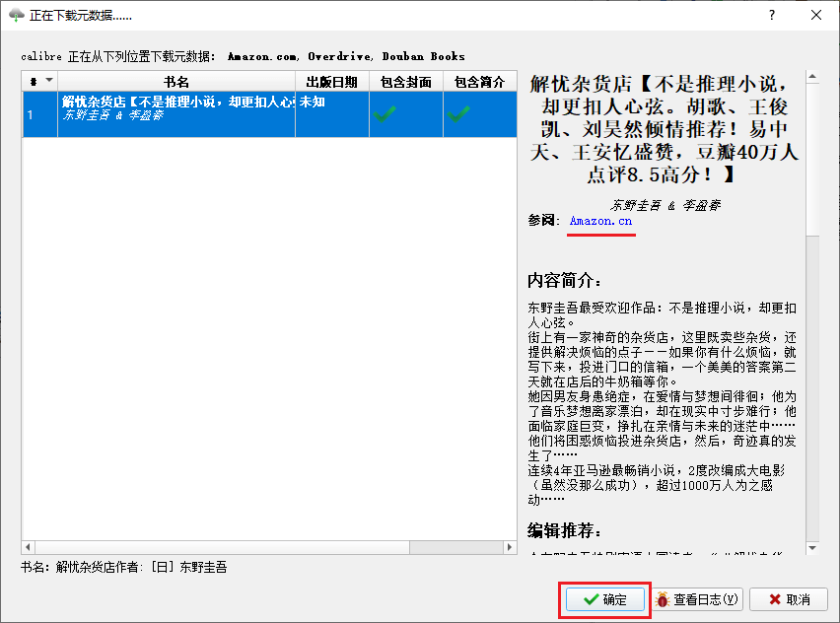Click the 编辑推荐 heading in details panel

click(x=565, y=531)
